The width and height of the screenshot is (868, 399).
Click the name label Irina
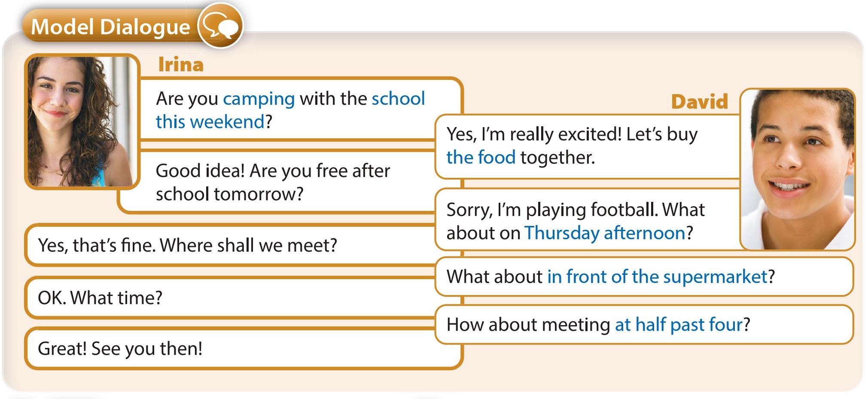[x=180, y=64]
